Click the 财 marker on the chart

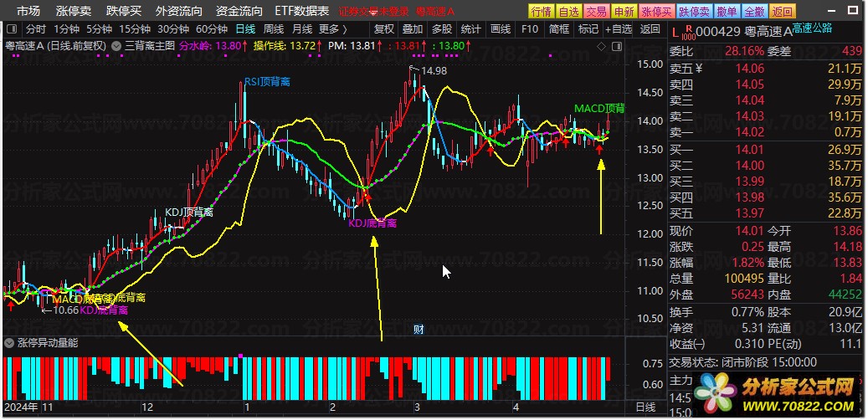(x=419, y=330)
